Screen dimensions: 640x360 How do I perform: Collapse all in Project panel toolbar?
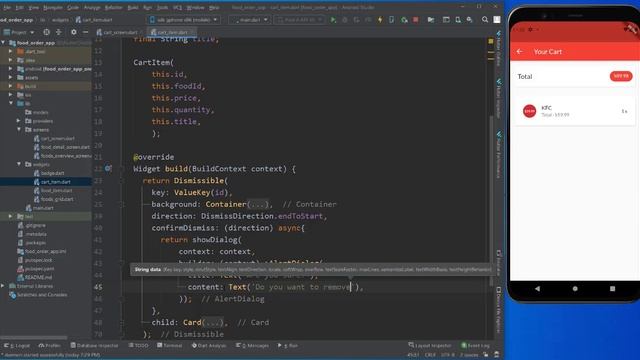pyautogui.click(x=59, y=32)
